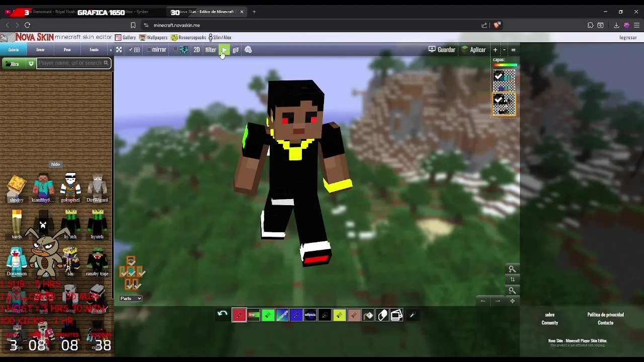This screenshot has height=362, width=644.
Task: Select the yellow pencil tool
Action: (339, 315)
